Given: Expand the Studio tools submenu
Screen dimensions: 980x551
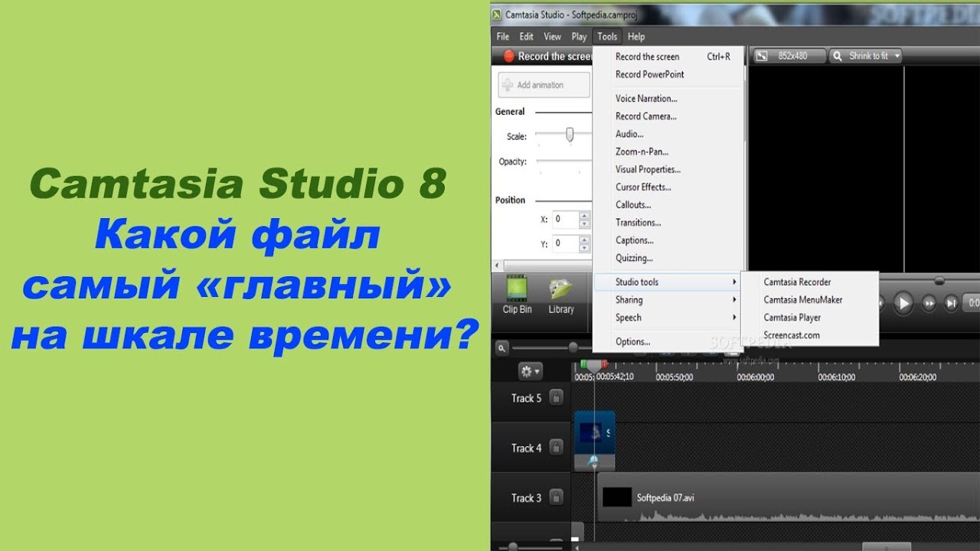Looking at the screenshot, I should pos(668,282).
